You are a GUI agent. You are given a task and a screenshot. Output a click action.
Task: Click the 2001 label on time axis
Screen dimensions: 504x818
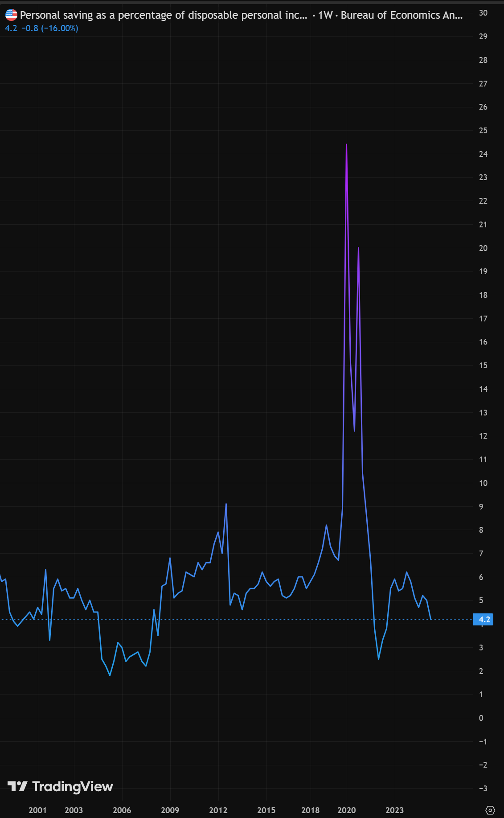click(37, 810)
